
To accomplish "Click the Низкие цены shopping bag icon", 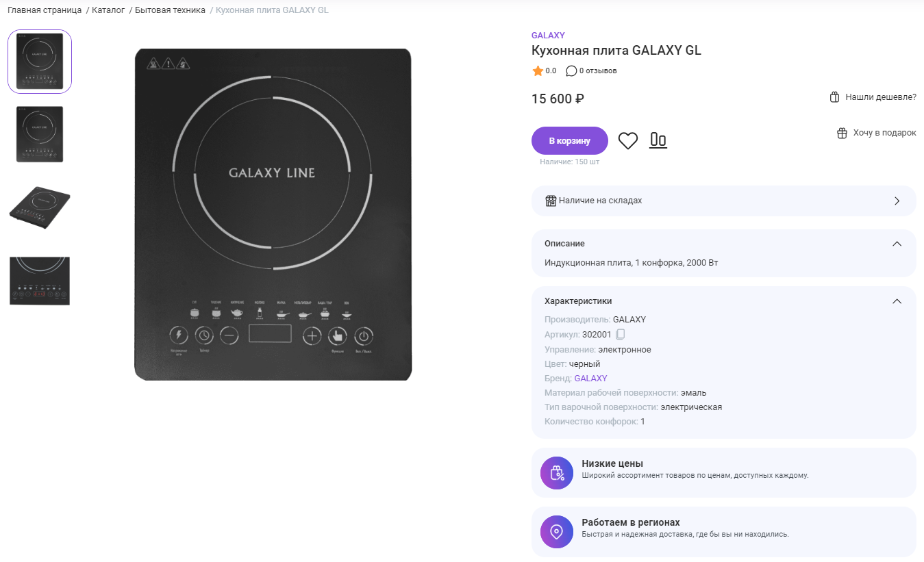I will click(x=557, y=473).
